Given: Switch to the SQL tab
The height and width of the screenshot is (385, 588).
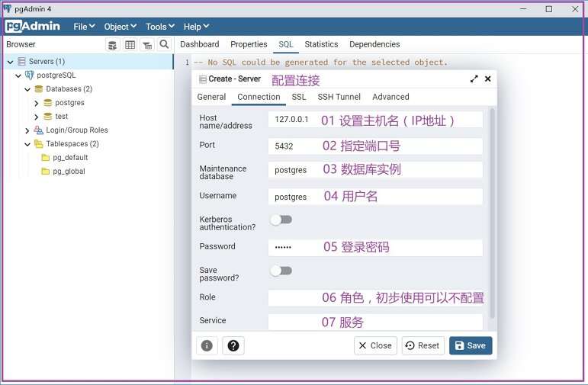Looking at the screenshot, I should tap(285, 44).
